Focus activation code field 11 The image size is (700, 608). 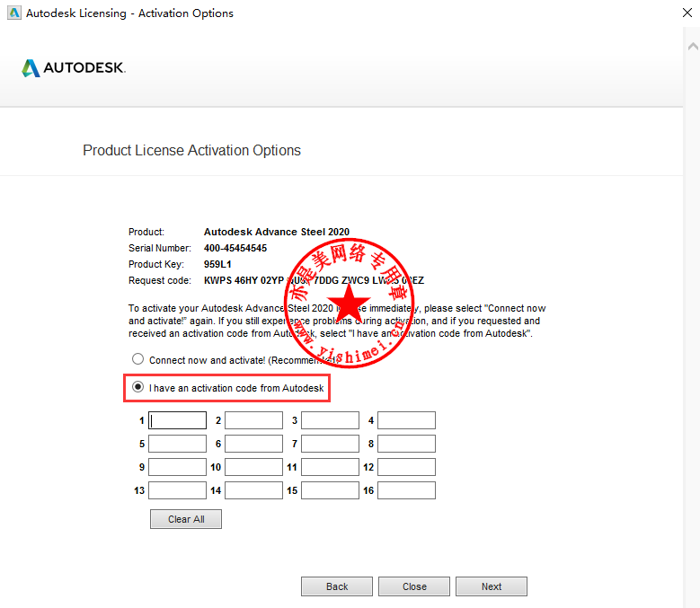pos(330,467)
